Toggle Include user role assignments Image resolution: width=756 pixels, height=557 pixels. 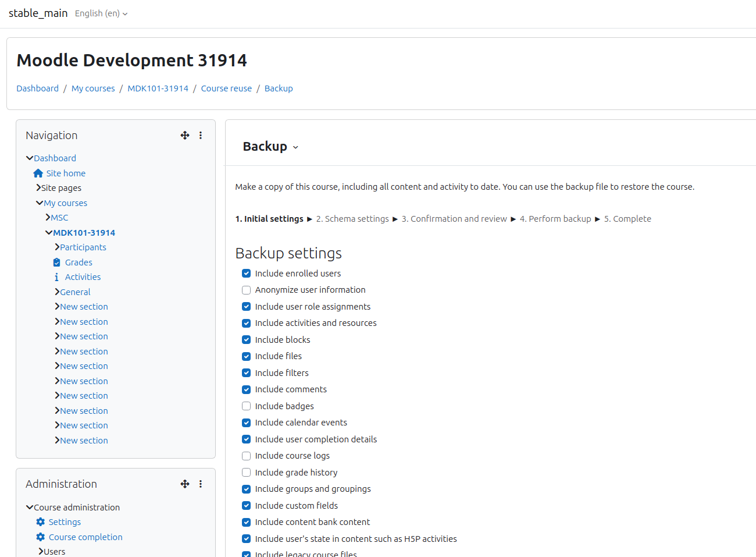pos(247,307)
